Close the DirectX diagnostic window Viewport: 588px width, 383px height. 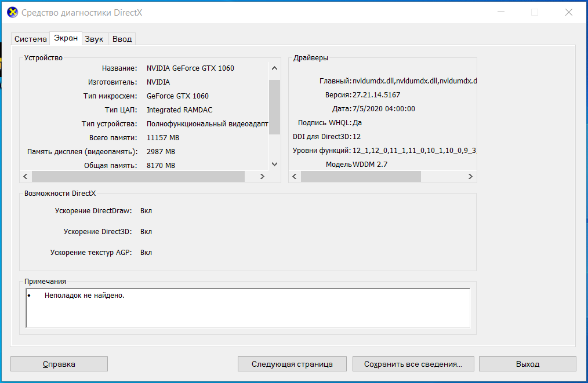568,12
